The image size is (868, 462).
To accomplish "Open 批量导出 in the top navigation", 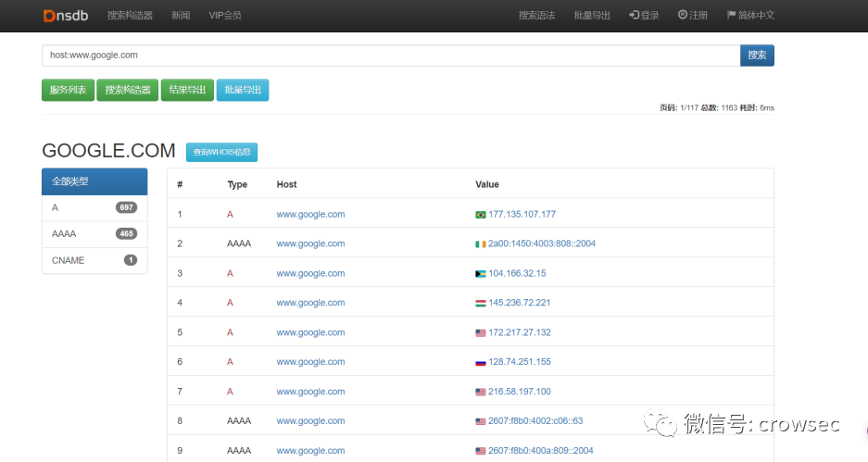I will coord(592,16).
